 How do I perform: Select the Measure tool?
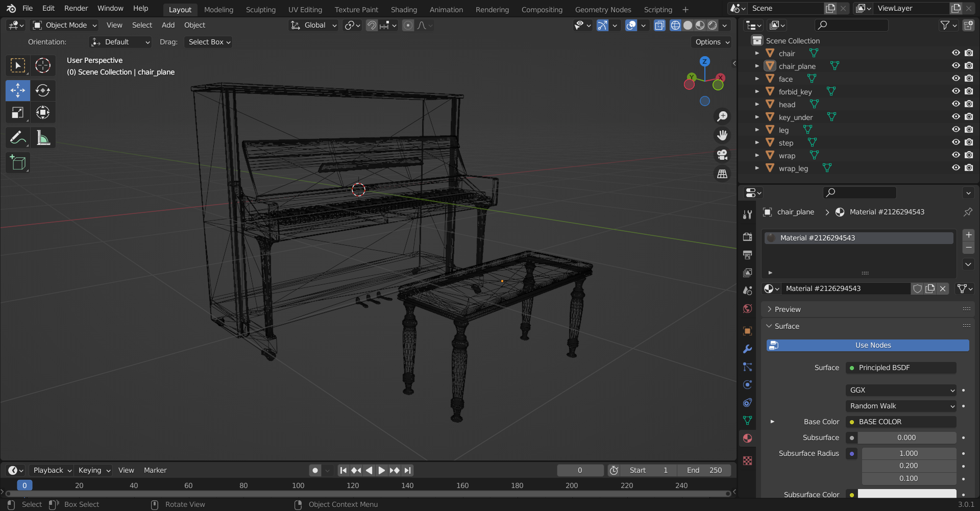click(x=43, y=137)
